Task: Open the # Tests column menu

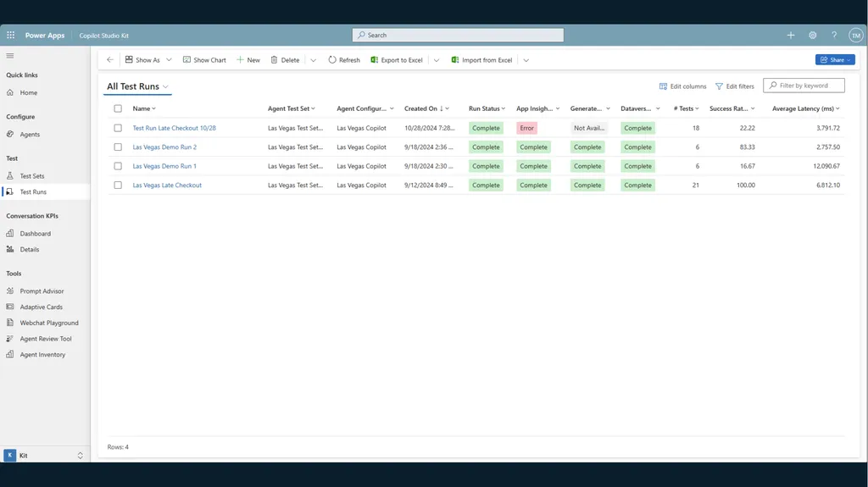Action: [x=686, y=108]
